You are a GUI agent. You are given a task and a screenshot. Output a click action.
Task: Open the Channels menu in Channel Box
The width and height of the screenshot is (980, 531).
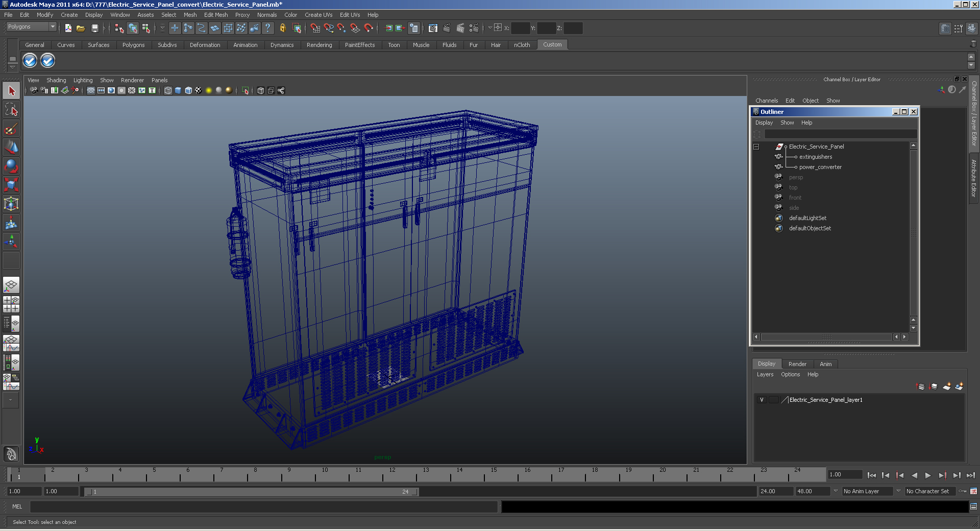[x=767, y=101]
